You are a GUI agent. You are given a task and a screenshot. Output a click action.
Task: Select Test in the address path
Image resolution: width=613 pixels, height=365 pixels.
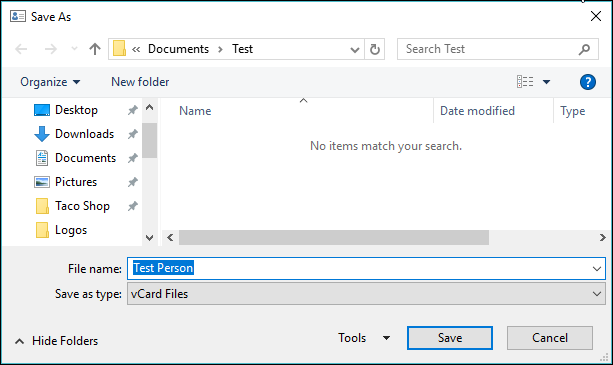tap(242, 49)
